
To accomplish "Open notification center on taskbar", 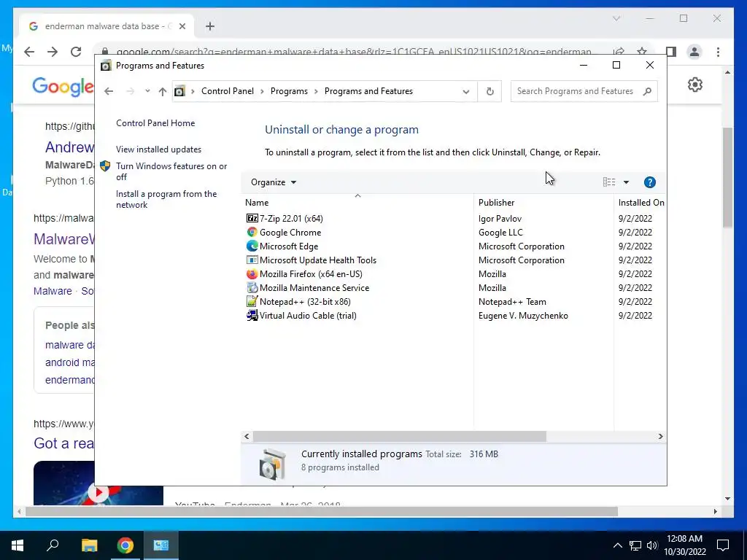I will (723, 545).
